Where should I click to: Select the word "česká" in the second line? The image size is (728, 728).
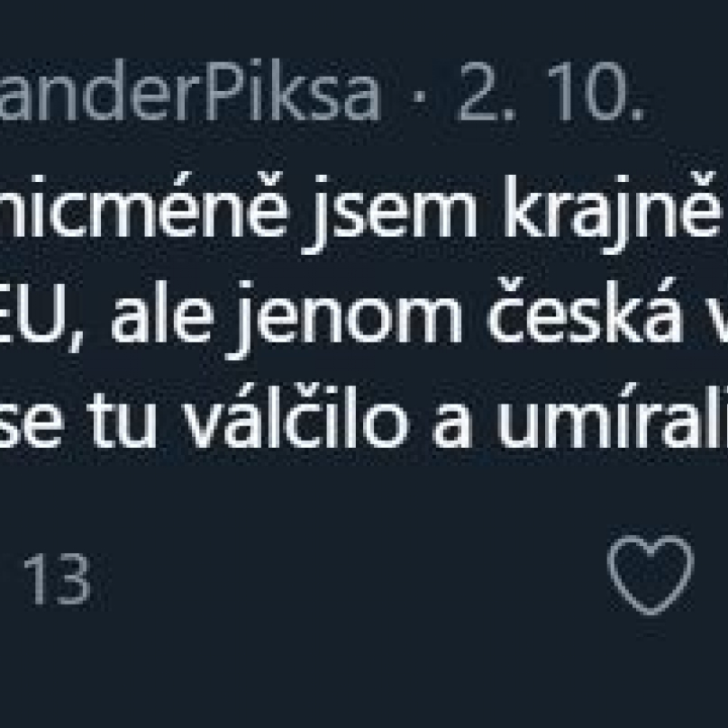tap(586, 310)
